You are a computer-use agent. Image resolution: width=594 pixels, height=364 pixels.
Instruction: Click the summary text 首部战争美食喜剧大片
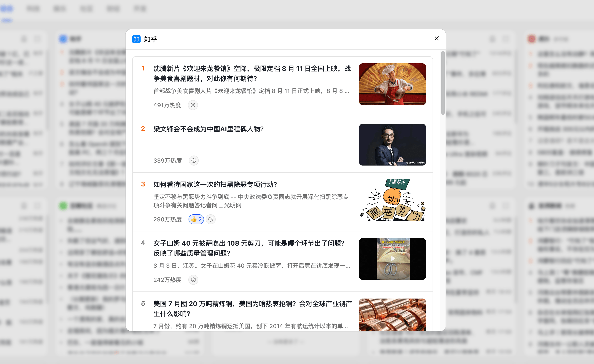[251, 91]
